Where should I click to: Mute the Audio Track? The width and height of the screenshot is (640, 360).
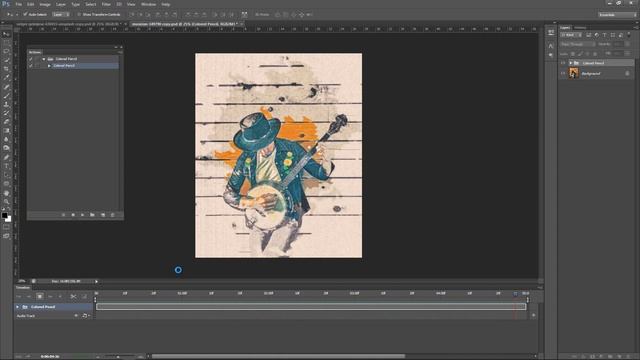[x=76, y=316]
